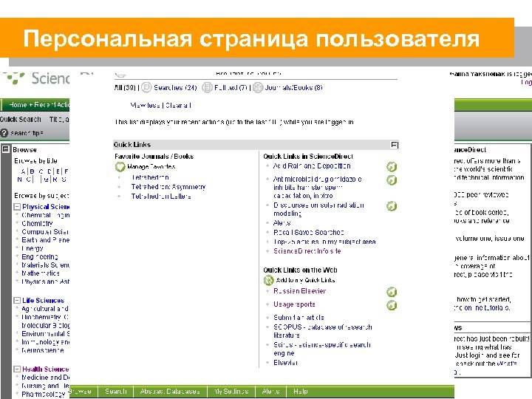Filter by Full-text (7)
The height and width of the screenshot is (399, 532).
tap(231, 87)
